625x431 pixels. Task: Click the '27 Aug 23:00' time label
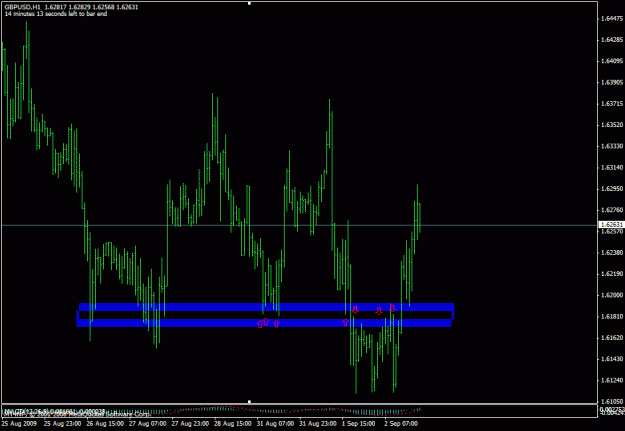190,423
